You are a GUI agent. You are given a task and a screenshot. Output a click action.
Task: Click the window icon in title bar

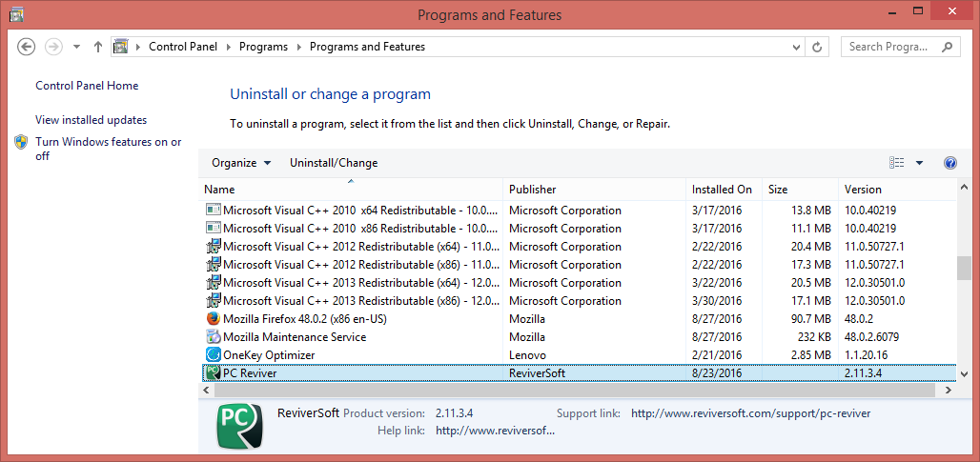click(x=17, y=13)
